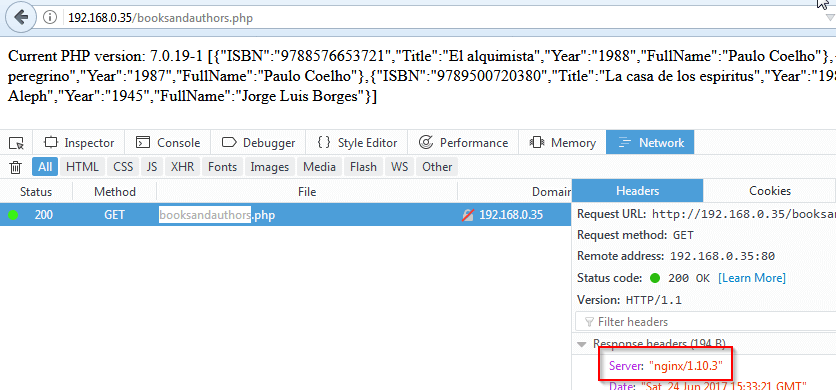Toggle the XHR request filter
This screenshot has height=390, width=836.
pos(182,167)
